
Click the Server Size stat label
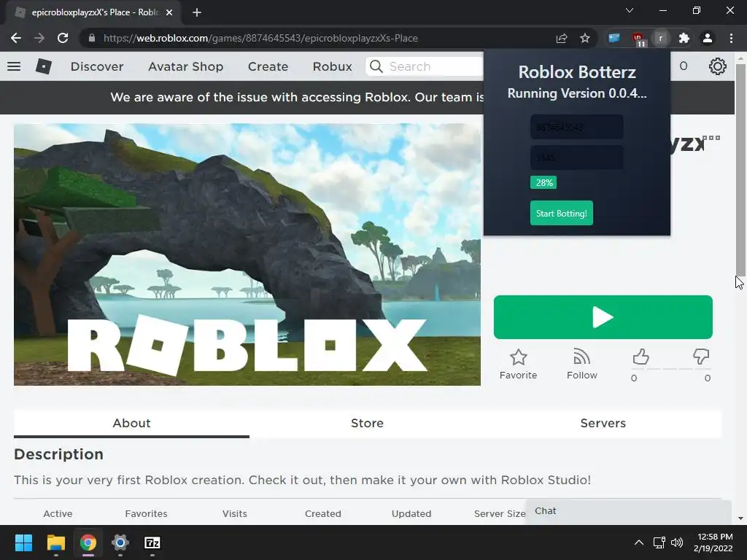click(500, 514)
